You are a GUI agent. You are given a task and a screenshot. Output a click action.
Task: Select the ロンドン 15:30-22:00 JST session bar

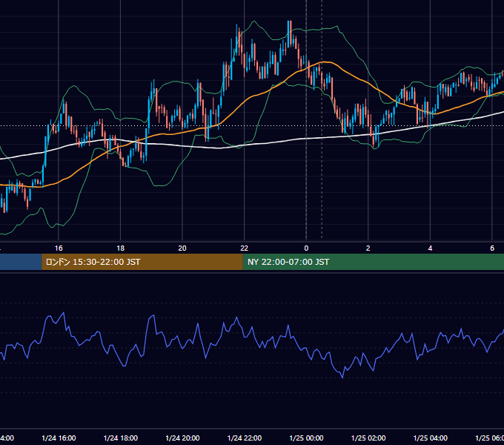[142, 262]
